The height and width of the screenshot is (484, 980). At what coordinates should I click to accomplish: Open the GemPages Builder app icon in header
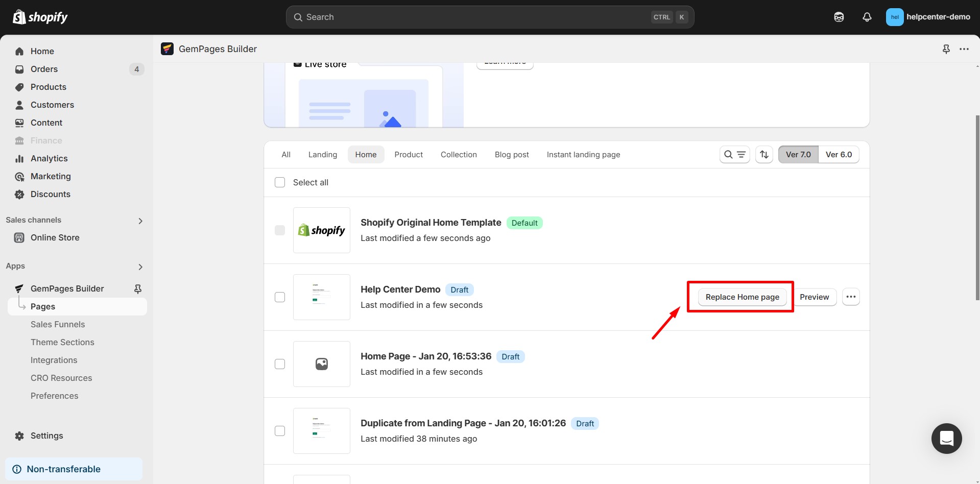[167, 49]
